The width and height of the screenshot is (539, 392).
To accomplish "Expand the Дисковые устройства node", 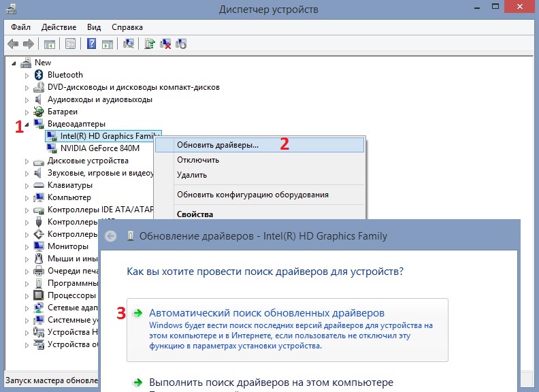I will pos(27,161).
